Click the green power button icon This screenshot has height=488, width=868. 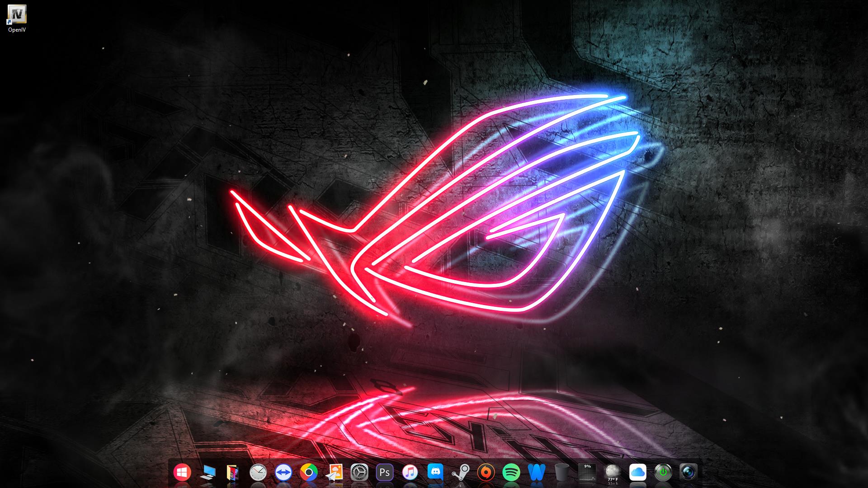pyautogui.click(x=663, y=473)
